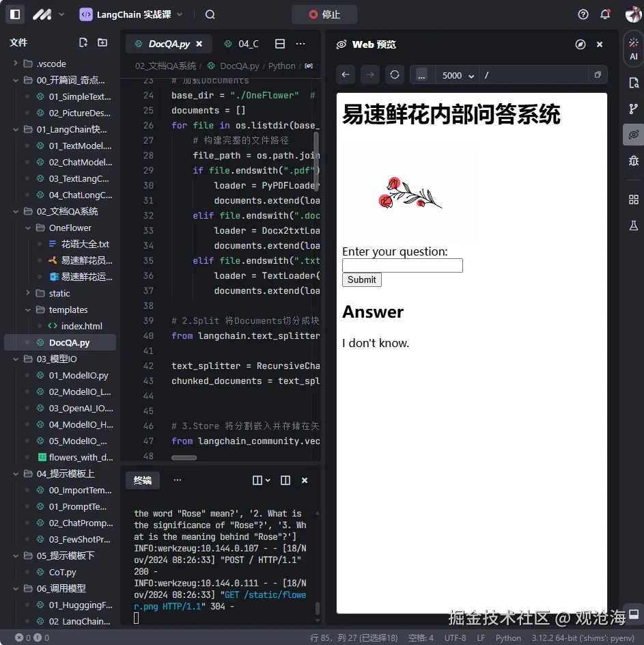Viewport: 644px width, 645px height.
Task: Select the source control branch icon
Action: [634, 108]
